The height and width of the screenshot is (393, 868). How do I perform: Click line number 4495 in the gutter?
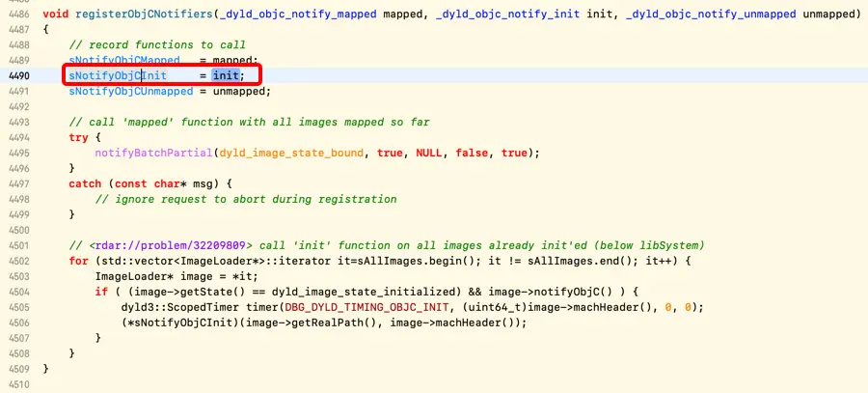(x=19, y=153)
